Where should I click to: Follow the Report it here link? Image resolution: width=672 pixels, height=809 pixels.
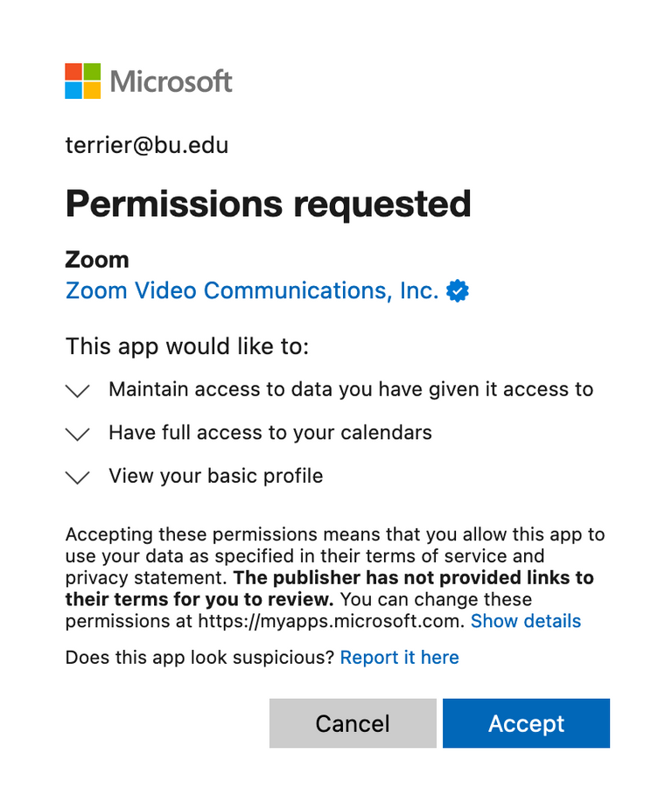coord(400,658)
